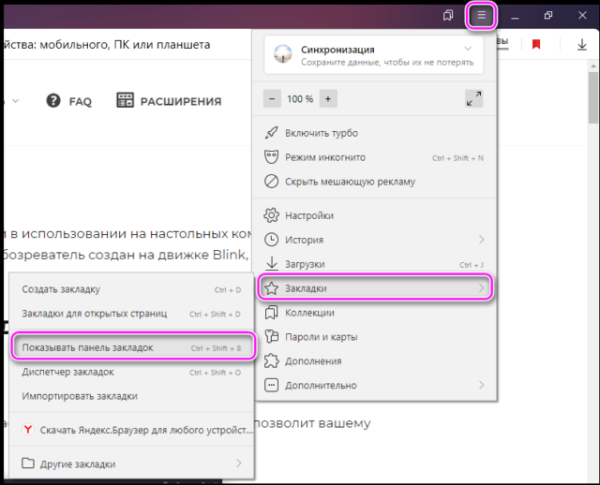
Task: Click the Синхронизация title
Action: (x=338, y=49)
